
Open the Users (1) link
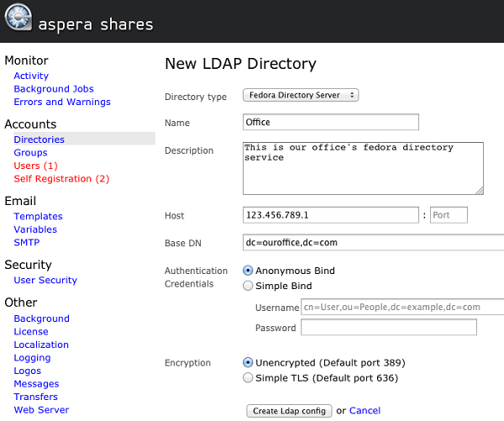(x=35, y=166)
